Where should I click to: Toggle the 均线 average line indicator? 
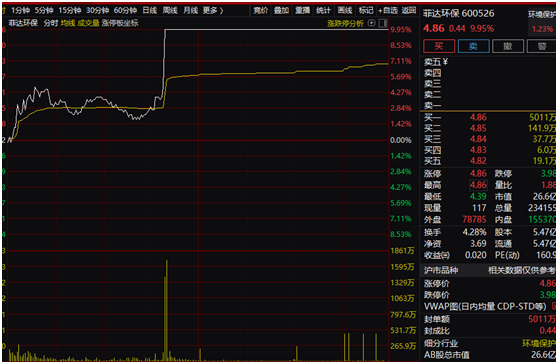point(68,23)
